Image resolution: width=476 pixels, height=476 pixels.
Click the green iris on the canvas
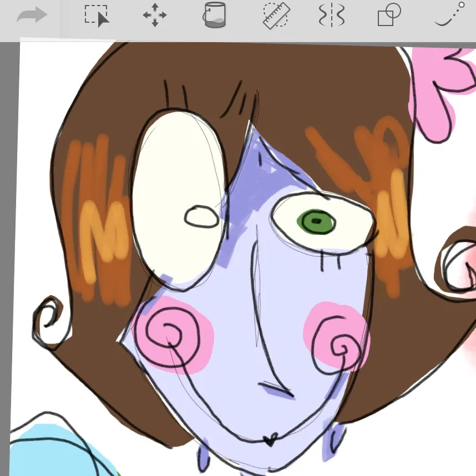tap(316, 222)
